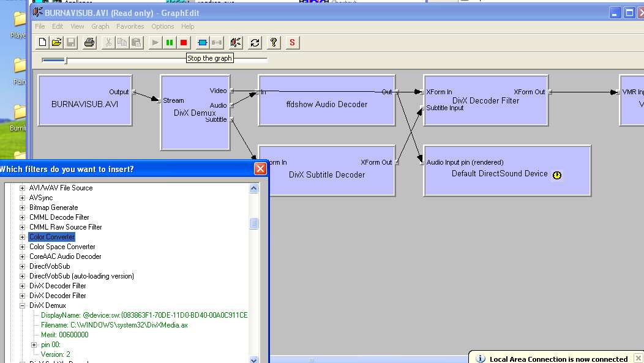This screenshot has height=363, width=644.
Task: Open the Help menu
Action: point(188,26)
